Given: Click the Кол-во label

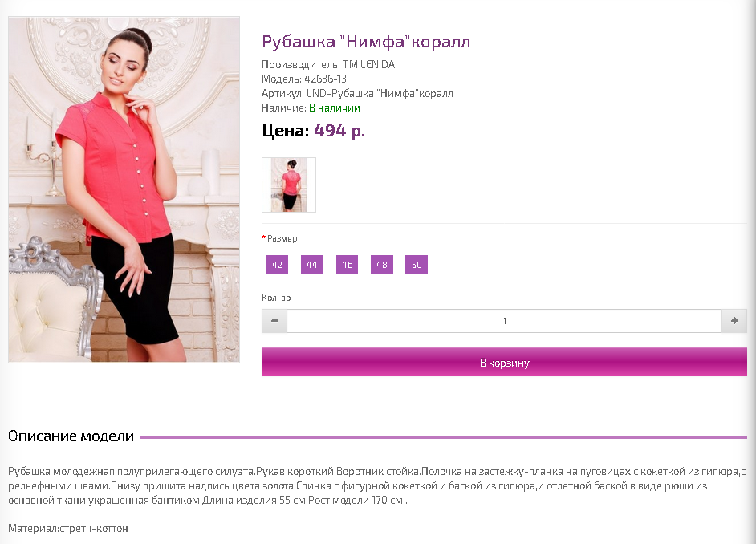Looking at the screenshot, I should coord(276,298).
